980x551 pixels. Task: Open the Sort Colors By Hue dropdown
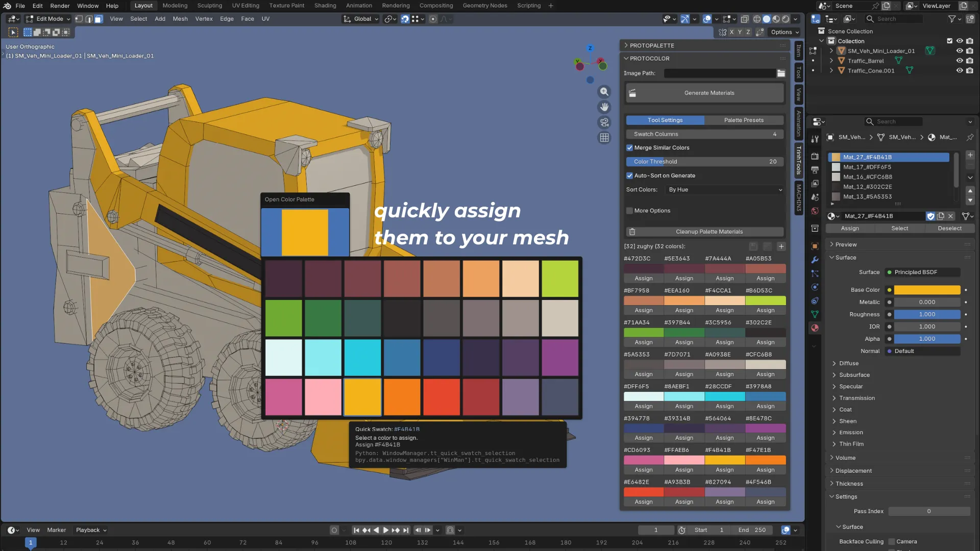pos(724,190)
